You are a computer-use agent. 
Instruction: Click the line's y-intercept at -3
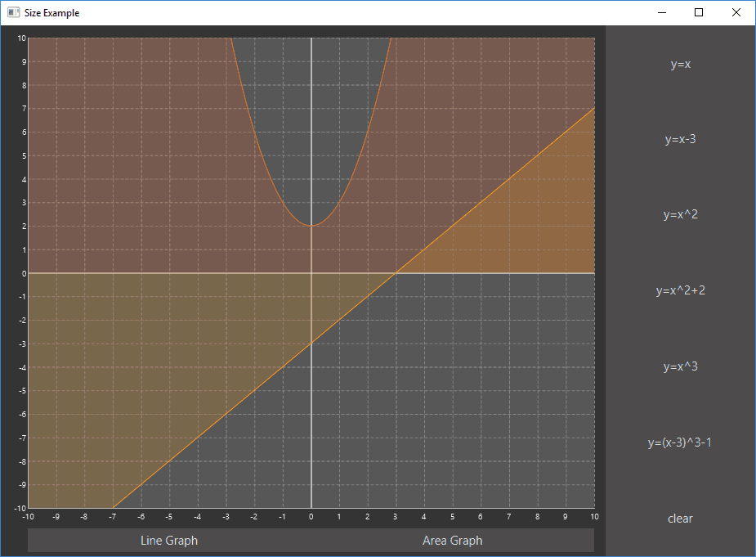pos(311,344)
